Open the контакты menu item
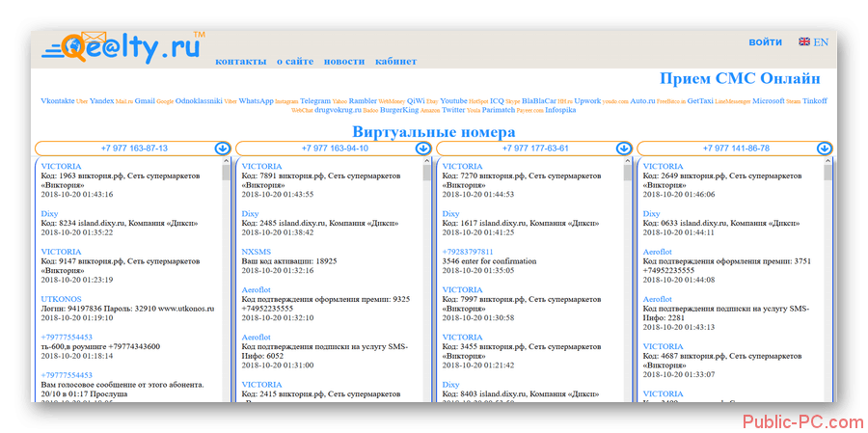 240,62
